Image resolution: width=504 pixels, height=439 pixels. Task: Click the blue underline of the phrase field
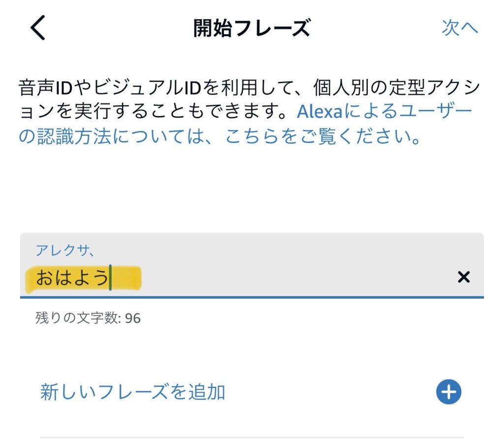[x=252, y=297]
